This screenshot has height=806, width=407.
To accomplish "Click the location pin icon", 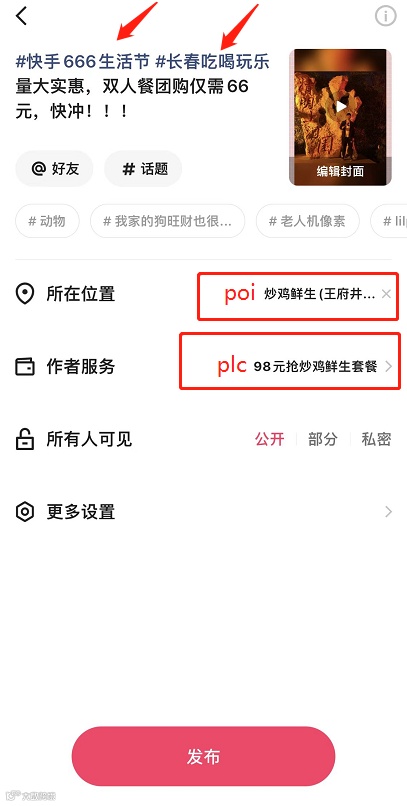I will point(25,294).
